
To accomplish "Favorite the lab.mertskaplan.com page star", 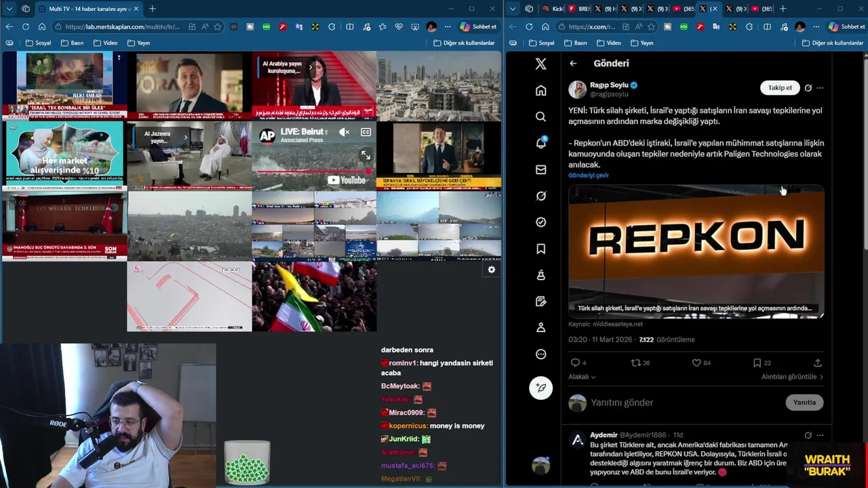I will click(218, 26).
